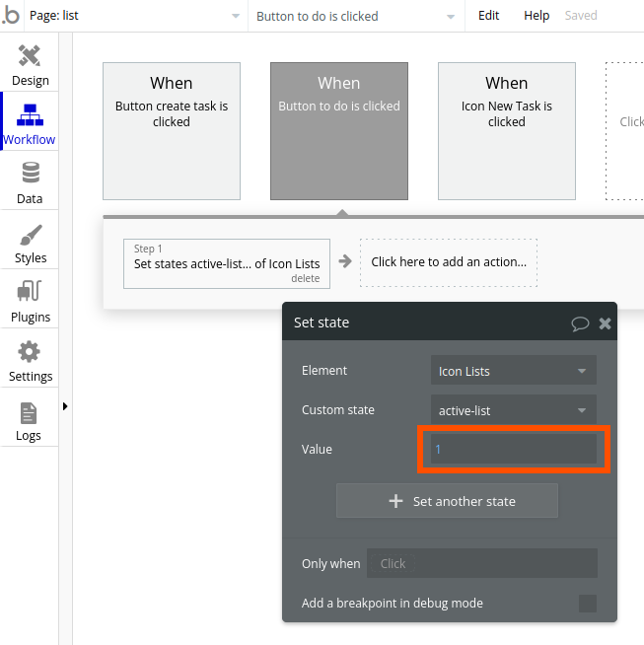
Task: Expand the sidebar with the arrow
Action: pyautogui.click(x=65, y=406)
